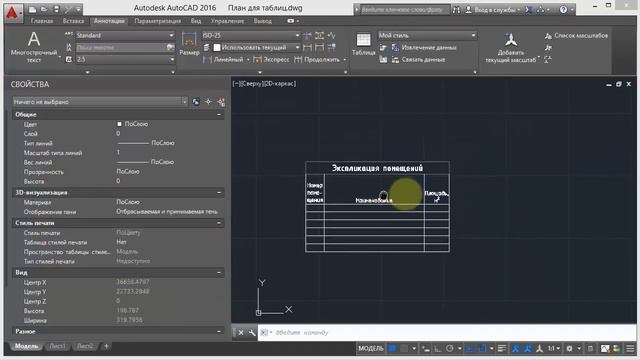Toggle МОДЕЛЬ model space button in status bar
The width and height of the screenshot is (640, 360).
pos(371,348)
